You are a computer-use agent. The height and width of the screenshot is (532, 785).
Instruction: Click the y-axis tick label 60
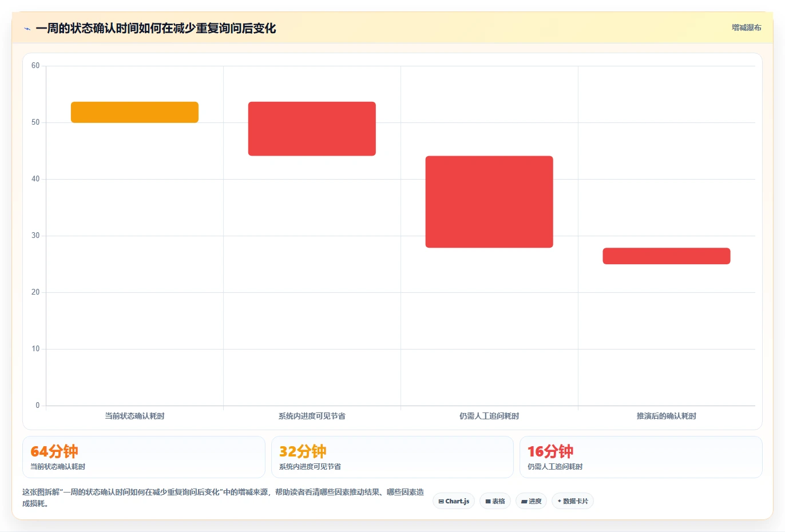(35, 66)
